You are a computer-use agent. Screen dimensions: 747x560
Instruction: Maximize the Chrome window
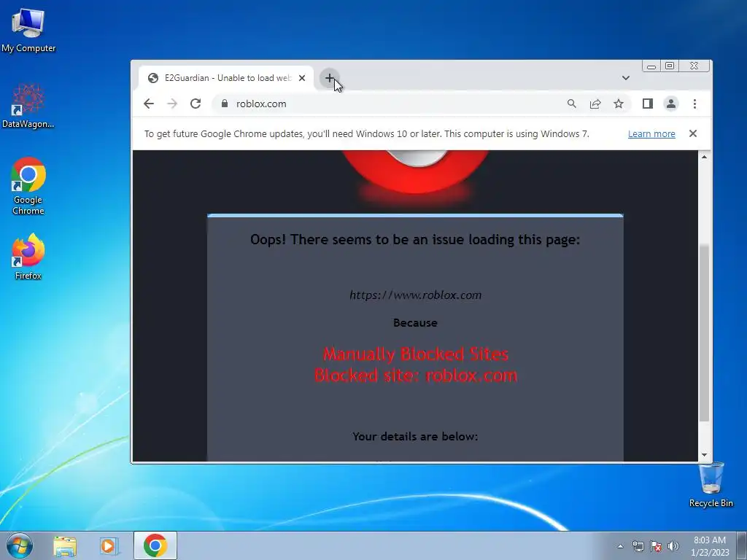670,66
